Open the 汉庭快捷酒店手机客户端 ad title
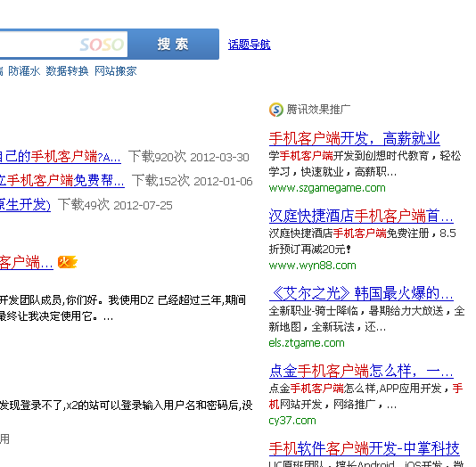This screenshot has height=467, width=476. [361, 216]
